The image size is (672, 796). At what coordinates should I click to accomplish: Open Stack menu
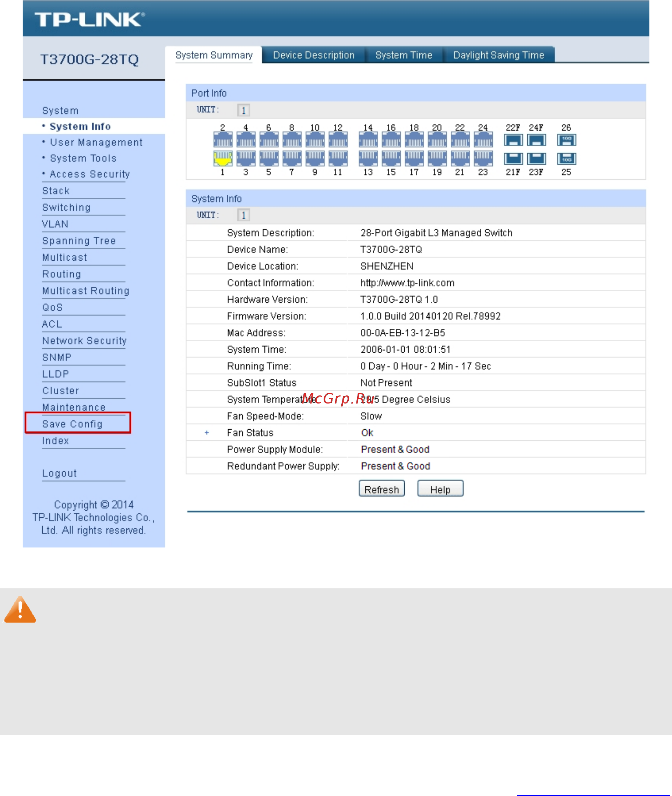point(56,191)
